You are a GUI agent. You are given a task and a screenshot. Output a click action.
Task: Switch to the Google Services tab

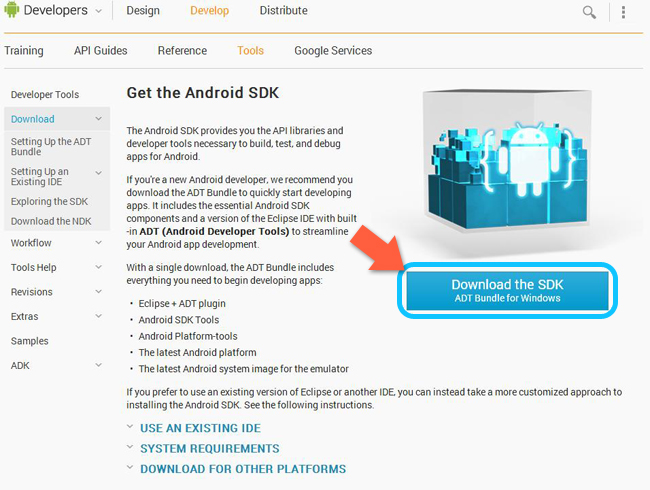tap(333, 51)
